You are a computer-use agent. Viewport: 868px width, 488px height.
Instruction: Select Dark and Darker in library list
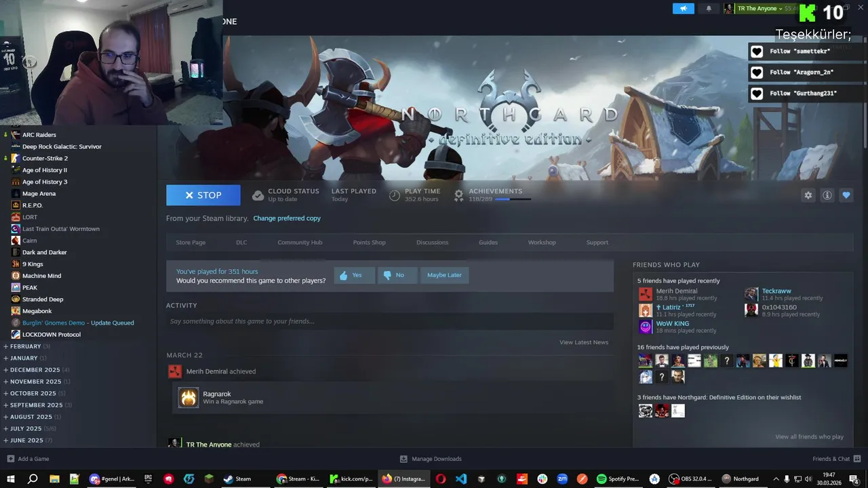click(x=45, y=252)
